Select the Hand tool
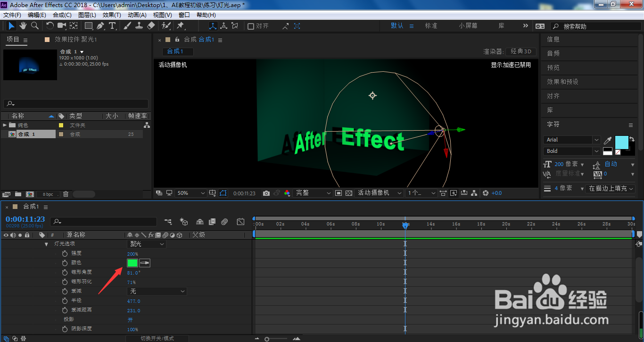The width and height of the screenshot is (644, 342). point(23,26)
